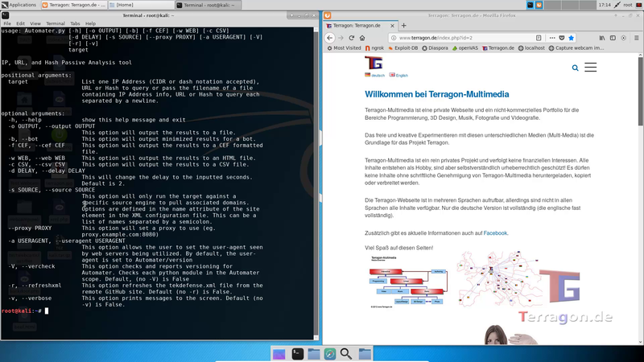644x362 pixels.
Task: Open the network connection tray icon
Action: [617, 5]
